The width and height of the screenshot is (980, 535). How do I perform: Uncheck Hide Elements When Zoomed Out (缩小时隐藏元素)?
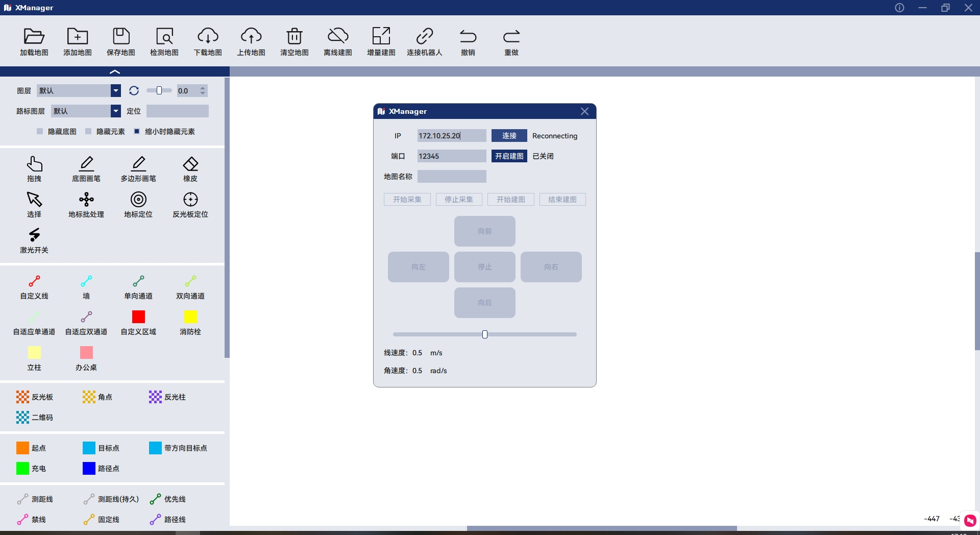coord(137,132)
